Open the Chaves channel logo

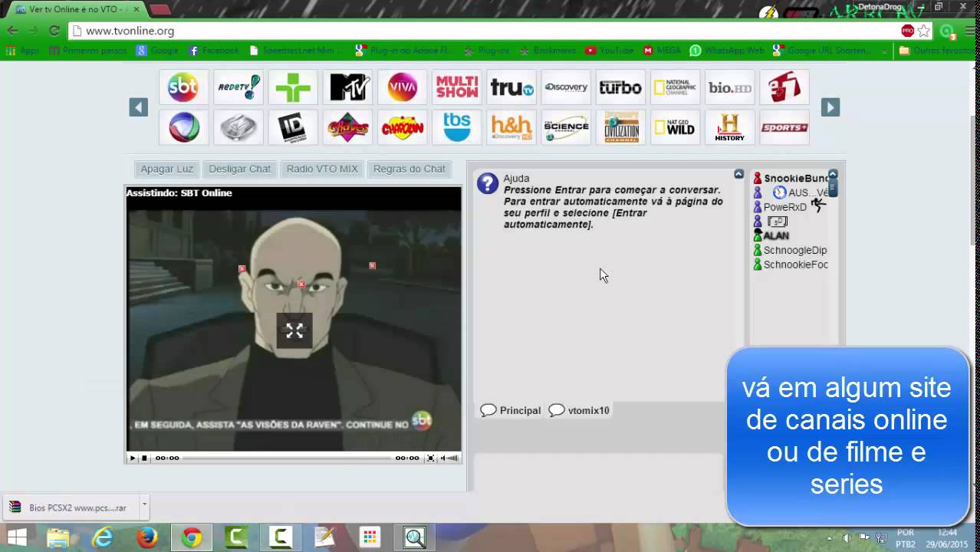347,127
